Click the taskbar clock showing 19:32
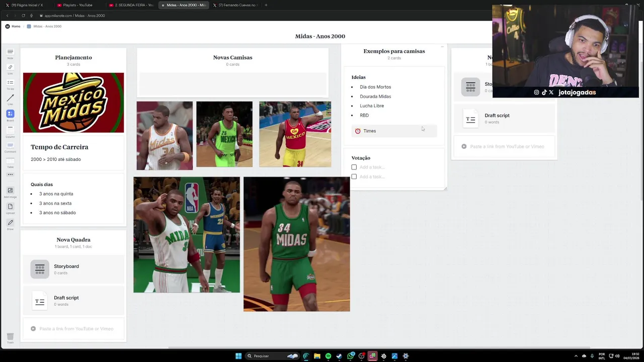Image resolution: width=644 pixels, height=362 pixels. pyautogui.click(x=631, y=356)
